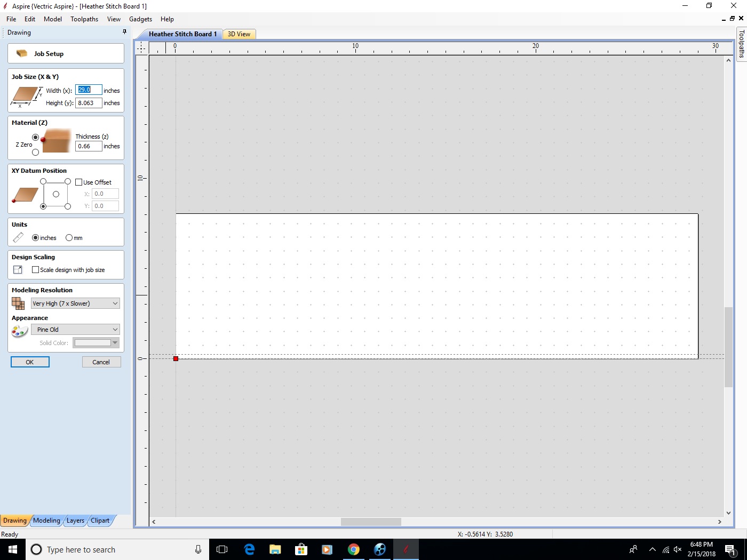Select the Drawing bottom tab
747x560 pixels.
[x=14, y=521]
